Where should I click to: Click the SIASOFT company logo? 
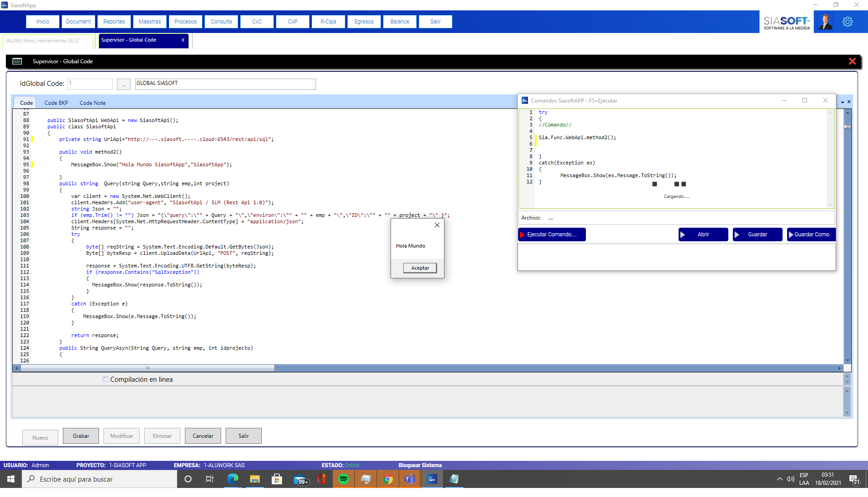[786, 21]
